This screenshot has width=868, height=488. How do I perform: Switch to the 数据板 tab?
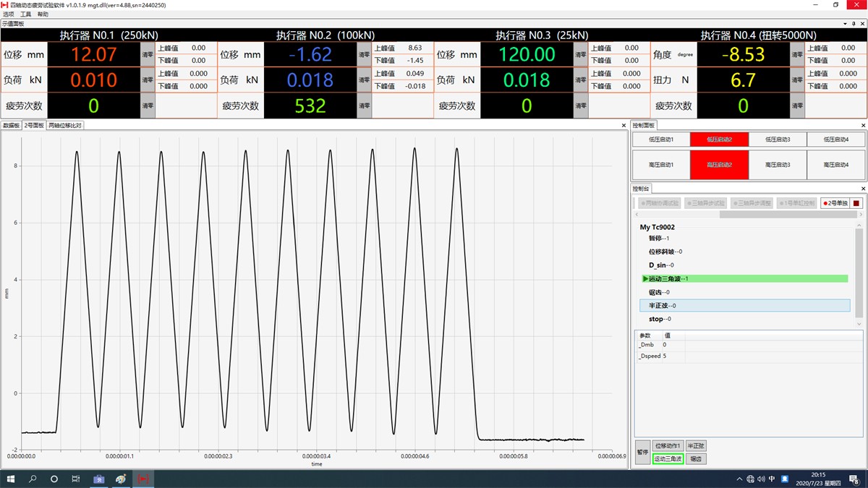(x=11, y=125)
